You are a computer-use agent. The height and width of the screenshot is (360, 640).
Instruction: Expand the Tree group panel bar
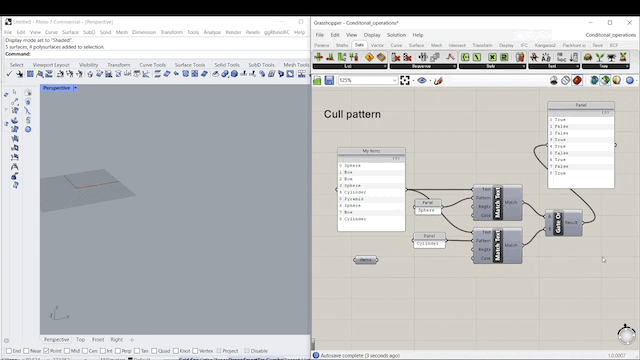[605, 66]
